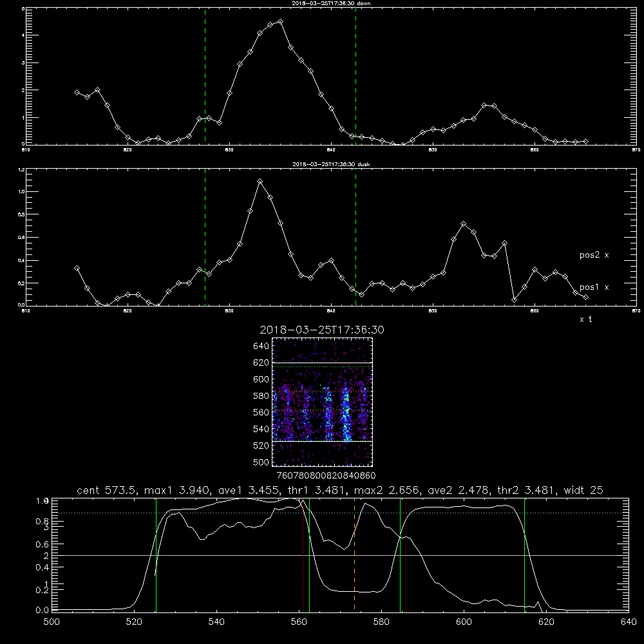Select leftmost solid green line in bottom plot
This screenshot has width=644, height=644.
click(156, 554)
